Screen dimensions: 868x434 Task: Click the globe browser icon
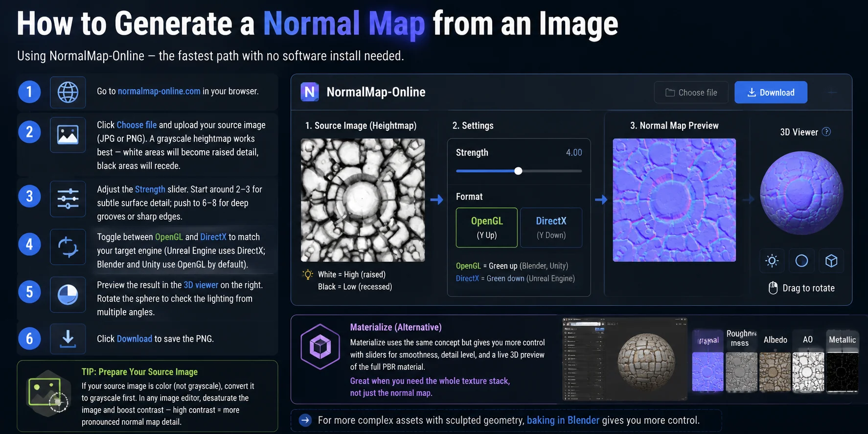[x=68, y=92]
